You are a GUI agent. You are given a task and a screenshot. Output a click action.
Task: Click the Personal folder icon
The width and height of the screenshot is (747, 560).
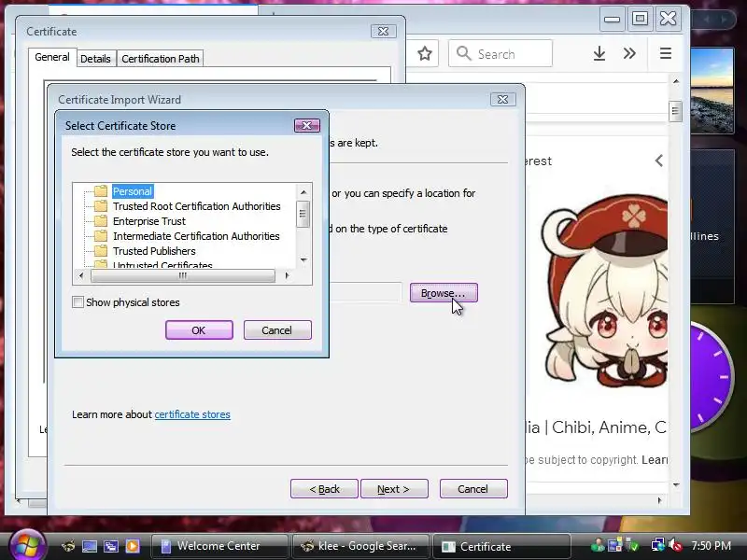coord(101,191)
